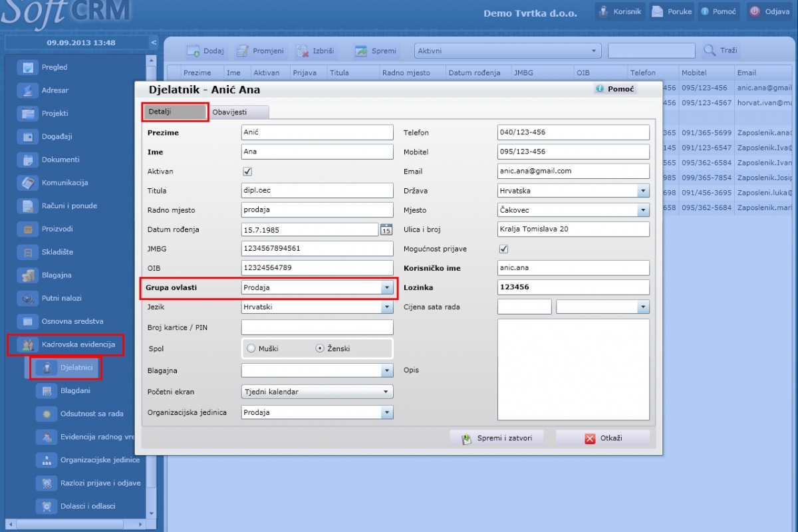Click the Odjava power icon in header
The image size is (798, 532).
point(755,11)
